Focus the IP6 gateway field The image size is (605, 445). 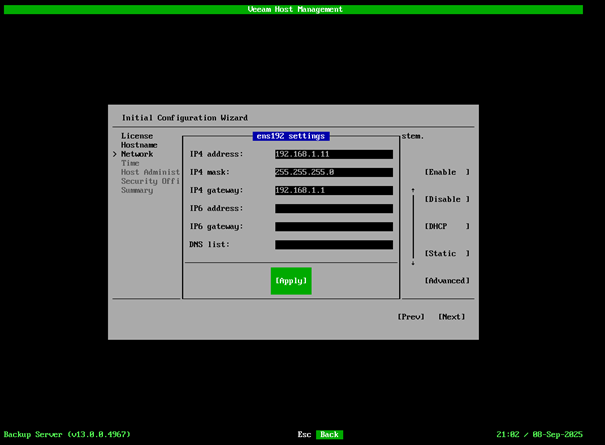[x=333, y=226]
